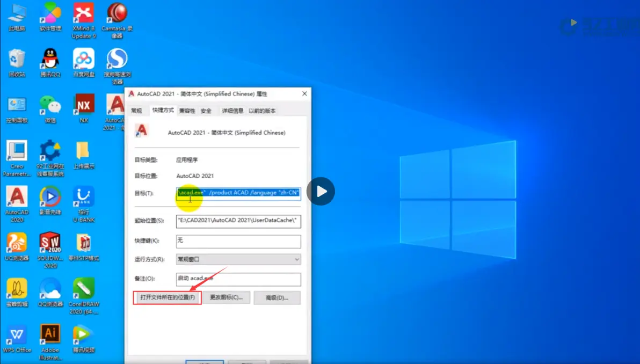Viewport: 640px width, 364px height.
Task: Open the 高级(D)... advanced settings button
Action: [277, 297]
